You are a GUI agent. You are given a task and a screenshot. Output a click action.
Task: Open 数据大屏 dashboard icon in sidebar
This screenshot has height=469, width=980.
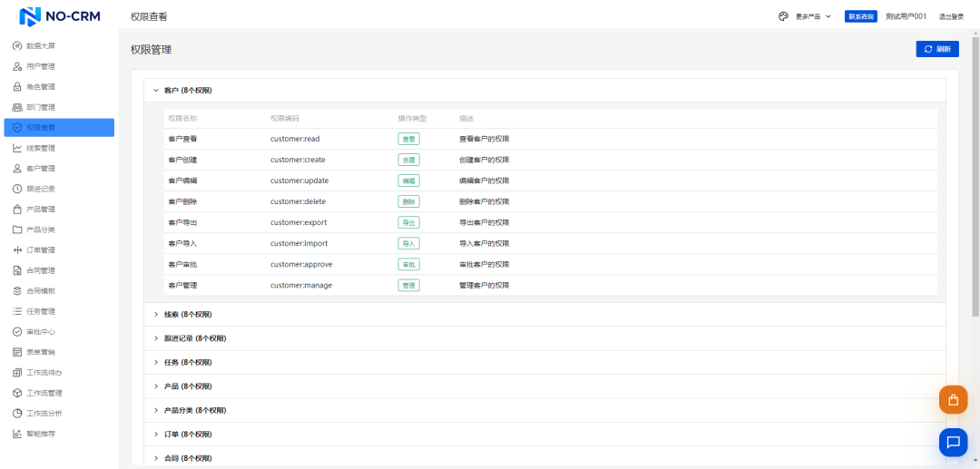point(17,45)
